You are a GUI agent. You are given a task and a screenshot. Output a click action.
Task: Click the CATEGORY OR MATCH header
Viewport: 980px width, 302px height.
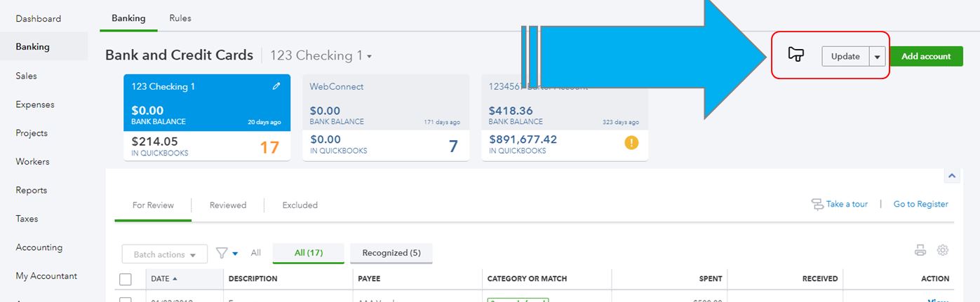(527, 279)
